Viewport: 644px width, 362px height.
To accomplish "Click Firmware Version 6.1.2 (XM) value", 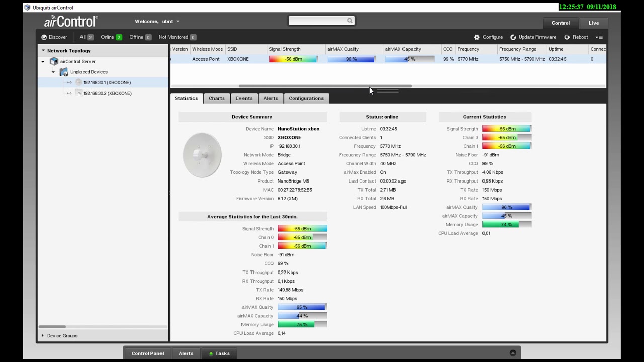I will pyautogui.click(x=288, y=199).
